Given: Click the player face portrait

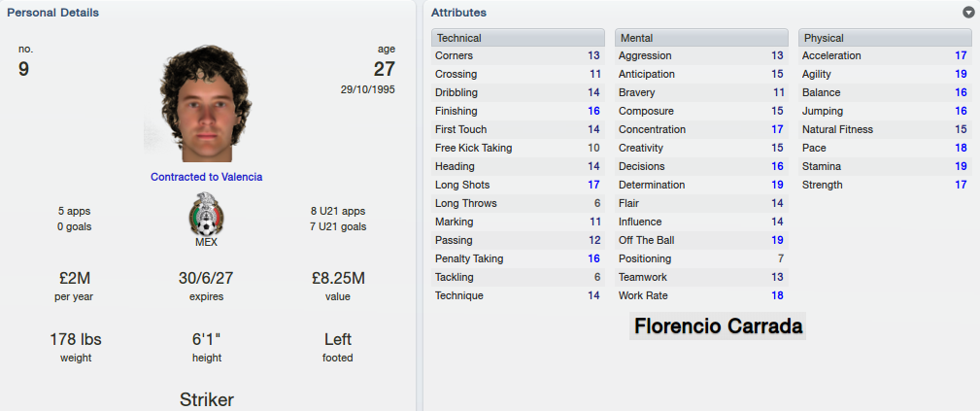Looking at the screenshot, I should coord(199,104).
